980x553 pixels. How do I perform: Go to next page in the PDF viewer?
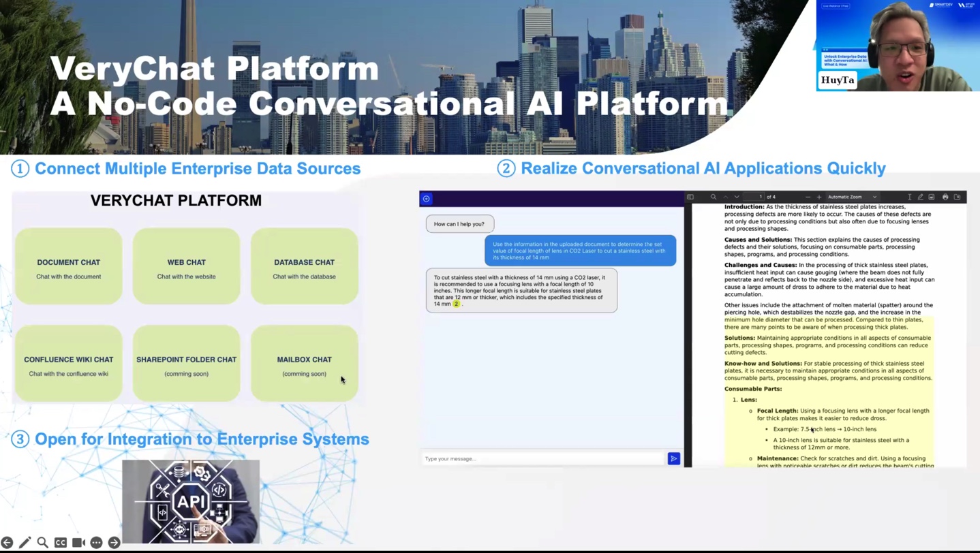tap(737, 197)
